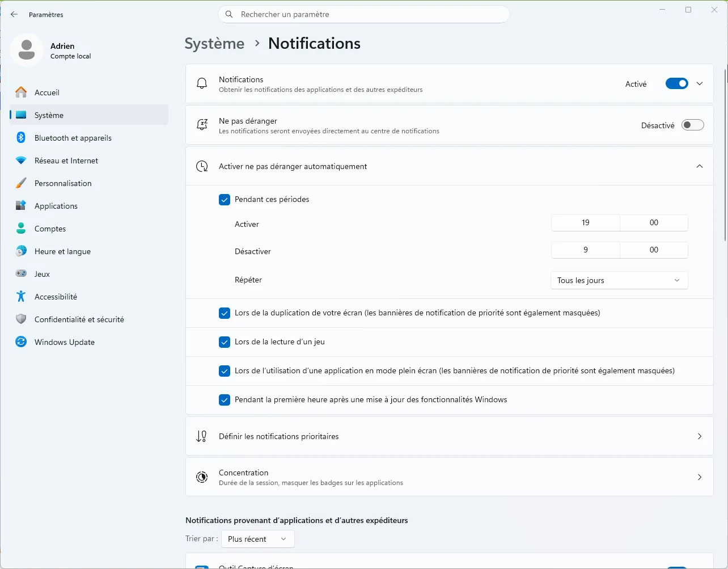
Task: Select Système in the sidebar
Action: coord(89,115)
